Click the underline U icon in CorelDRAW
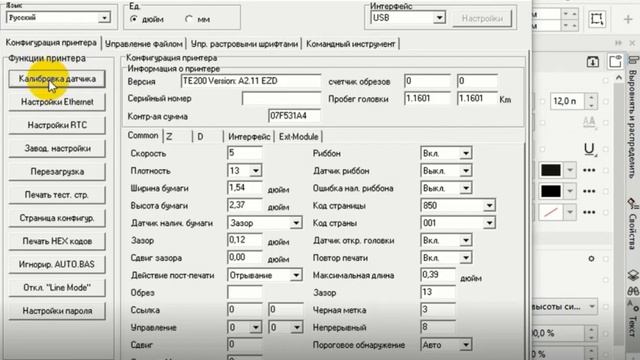This screenshot has width=640, height=360. (589, 149)
